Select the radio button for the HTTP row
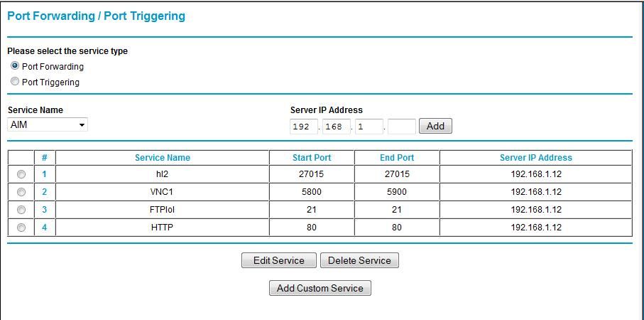644x320 pixels. pos(21,228)
